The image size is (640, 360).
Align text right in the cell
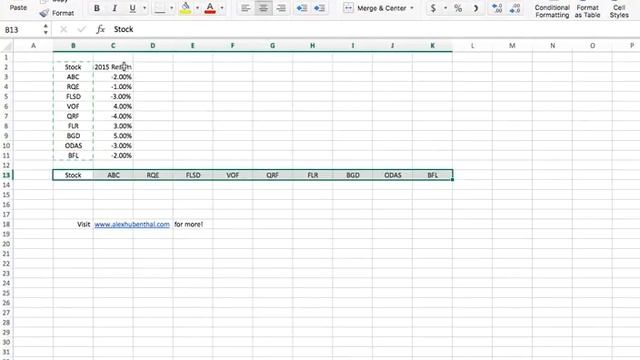click(281, 8)
